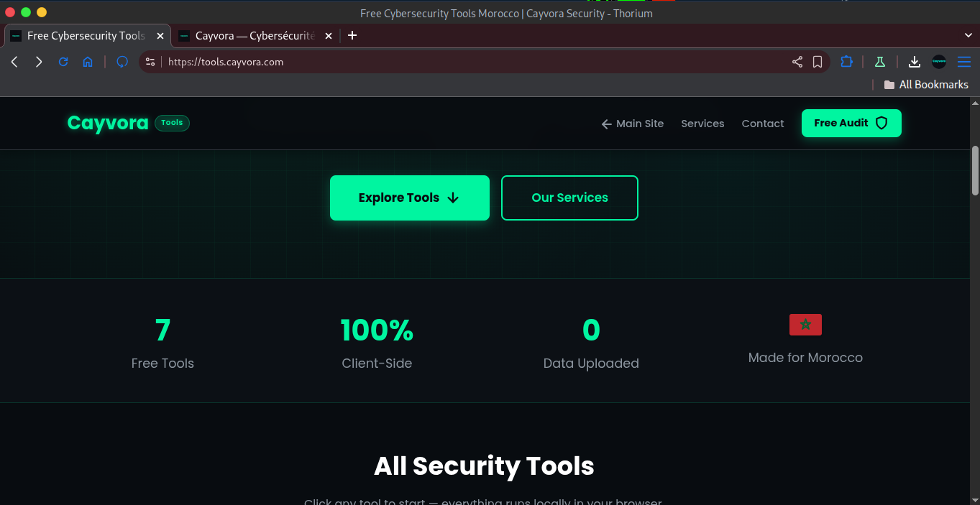Click the 'All Security Tools' heading

coord(484,466)
